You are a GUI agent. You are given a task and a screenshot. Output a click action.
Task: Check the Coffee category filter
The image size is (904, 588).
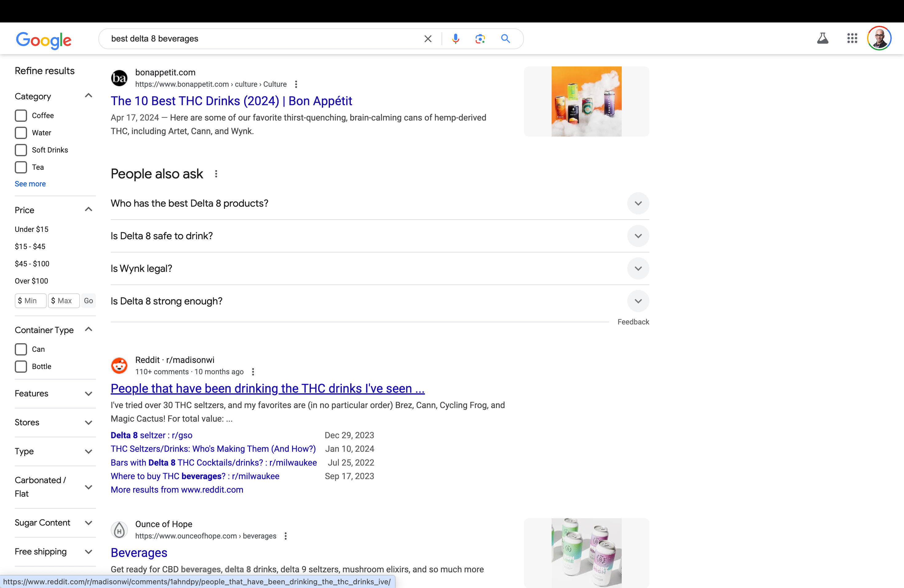point(21,115)
